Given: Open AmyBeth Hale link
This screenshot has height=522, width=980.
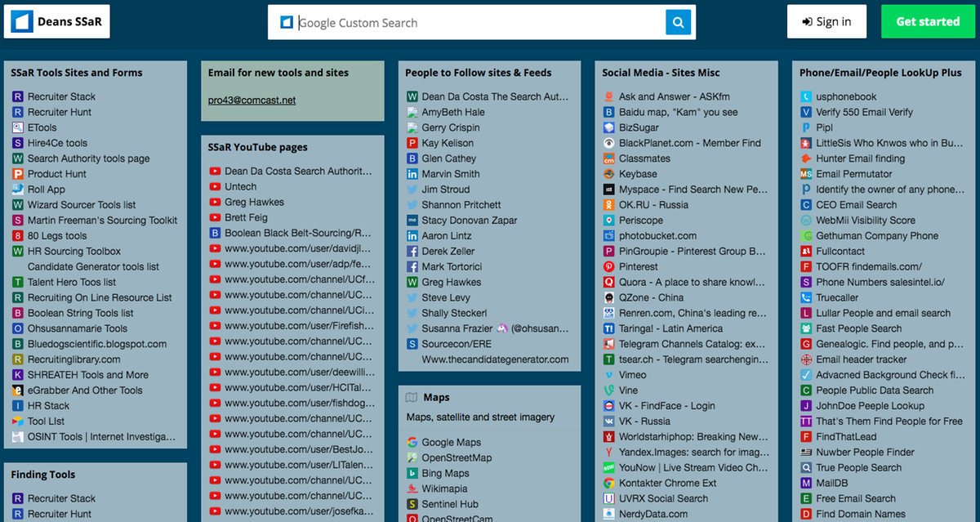Looking at the screenshot, I should pyautogui.click(x=453, y=112).
